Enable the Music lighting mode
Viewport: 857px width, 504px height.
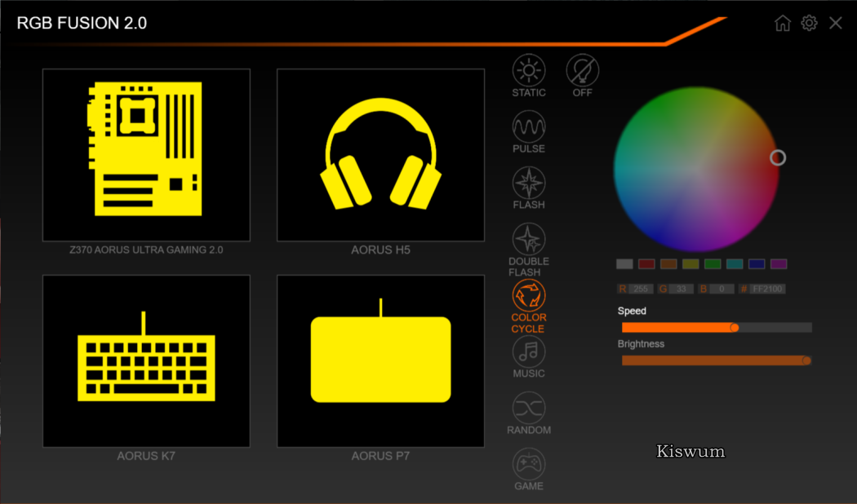529,356
